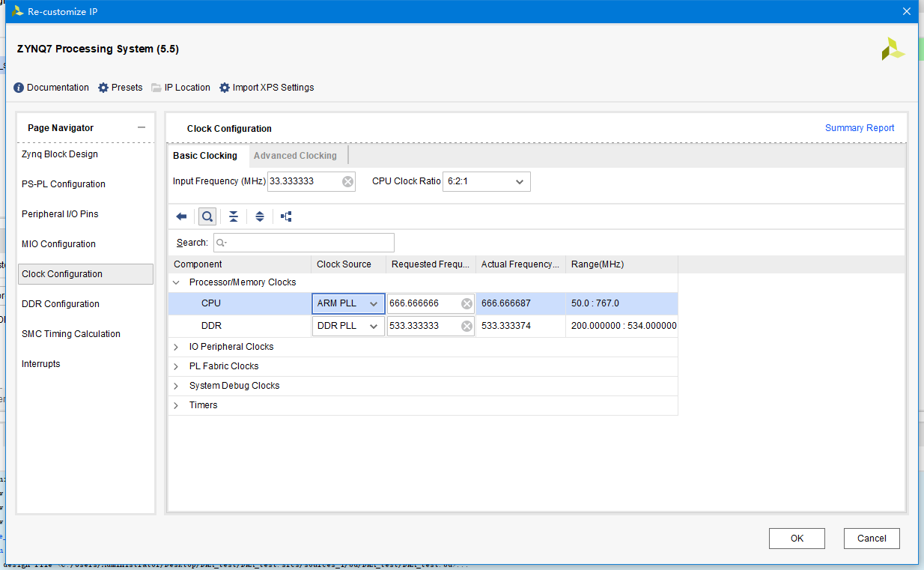Click the hierarchy view toolbar icon
This screenshot has width=924, height=570.
tap(286, 216)
